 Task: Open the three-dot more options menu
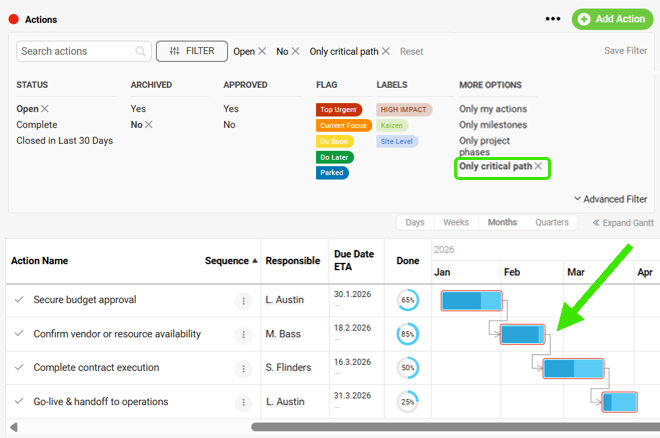click(553, 19)
